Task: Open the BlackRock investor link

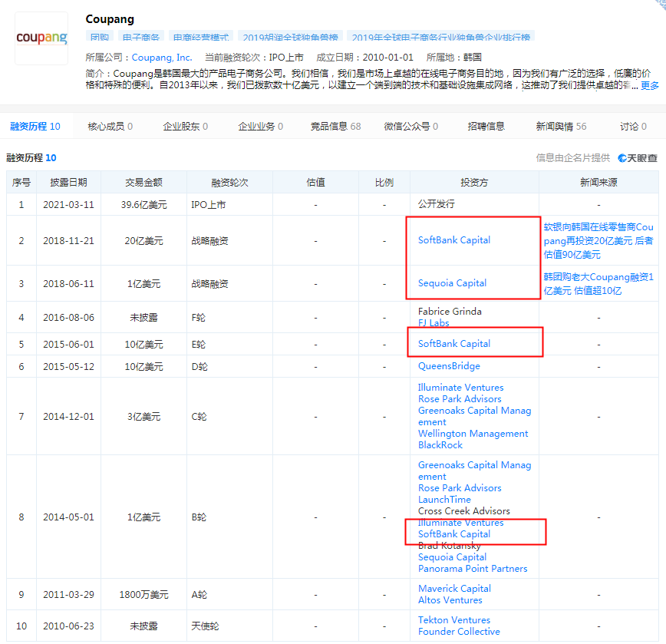Action: coord(440,444)
